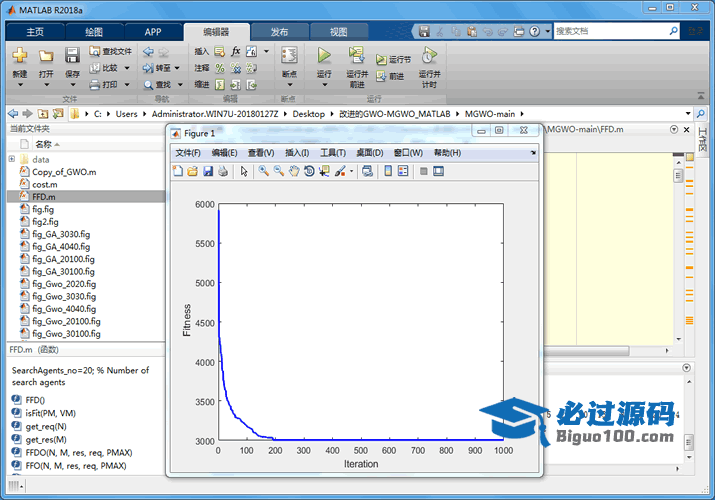The image size is (715, 500).
Task: Toggle the Pan hand tool
Action: (x=294, y=171)
